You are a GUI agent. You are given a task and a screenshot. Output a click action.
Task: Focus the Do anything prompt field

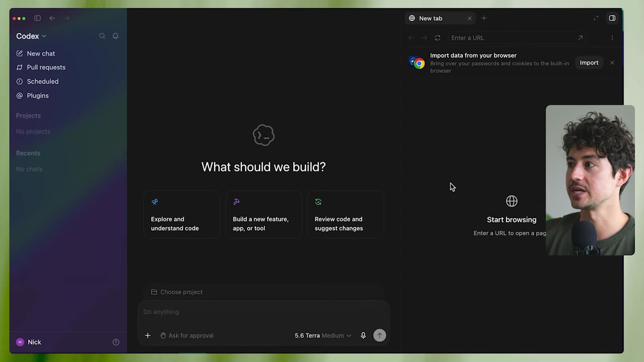[x=264, y=312]
